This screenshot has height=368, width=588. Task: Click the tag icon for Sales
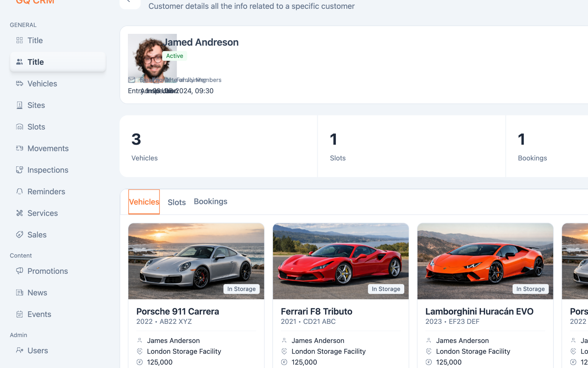pos(19,235)
